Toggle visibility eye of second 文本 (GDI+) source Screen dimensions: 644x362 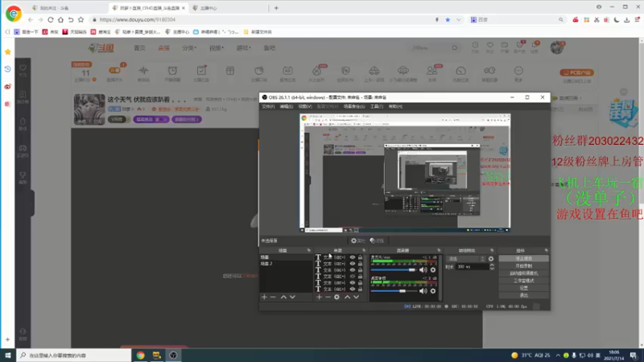353,264
